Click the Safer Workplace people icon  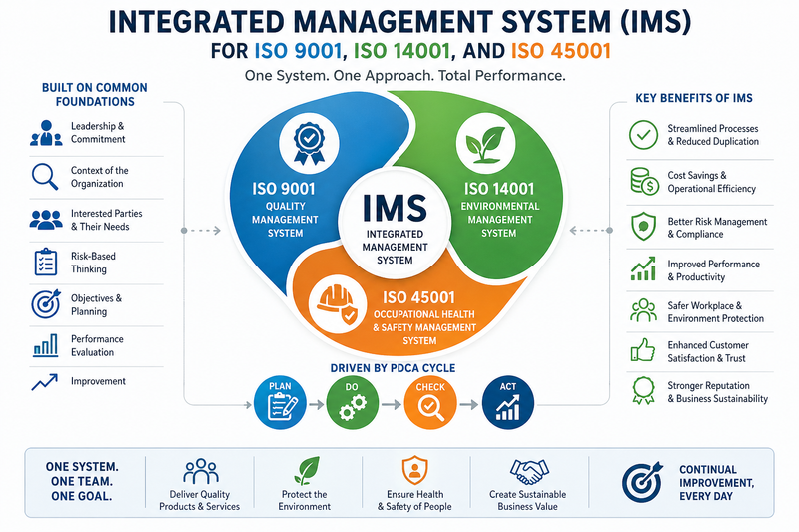(x=643, y=310)
